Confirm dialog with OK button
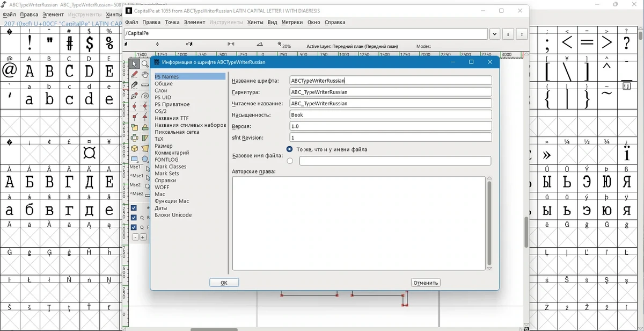 224,283
